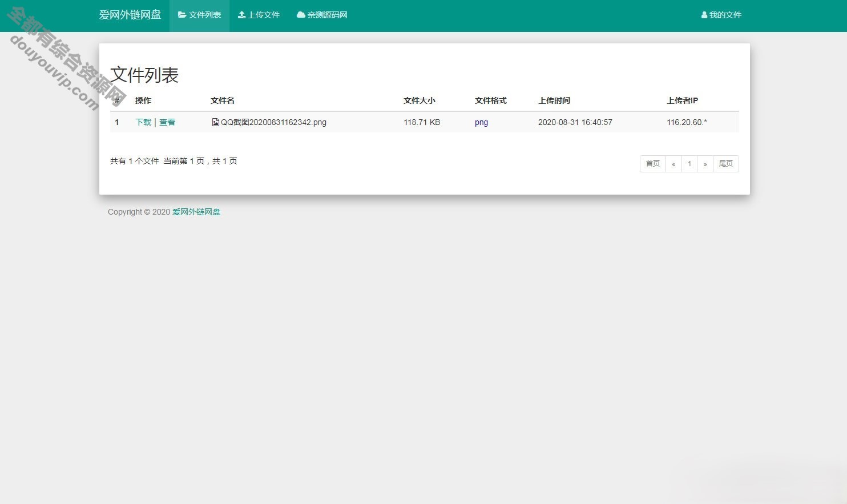Viewport: 847px width, 504px height.
Task: Click the 查看 link for the png file
Action: [167, 122]
